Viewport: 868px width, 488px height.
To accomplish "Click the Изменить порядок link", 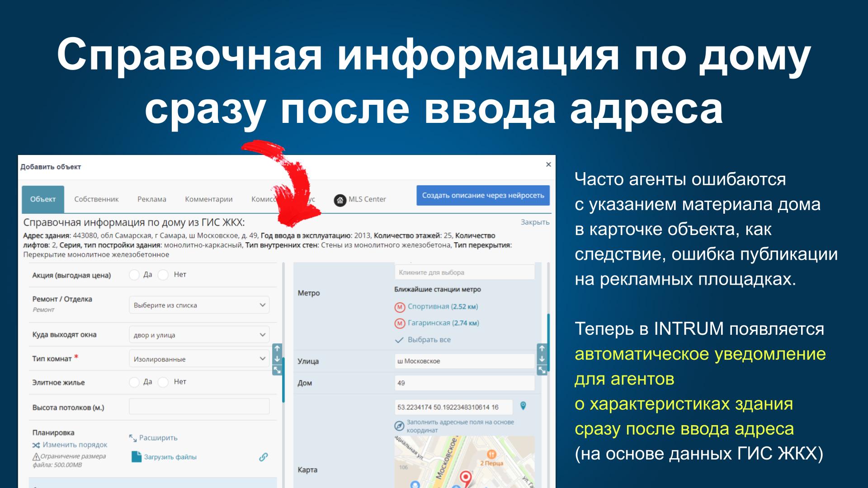I will coord(75,445).
